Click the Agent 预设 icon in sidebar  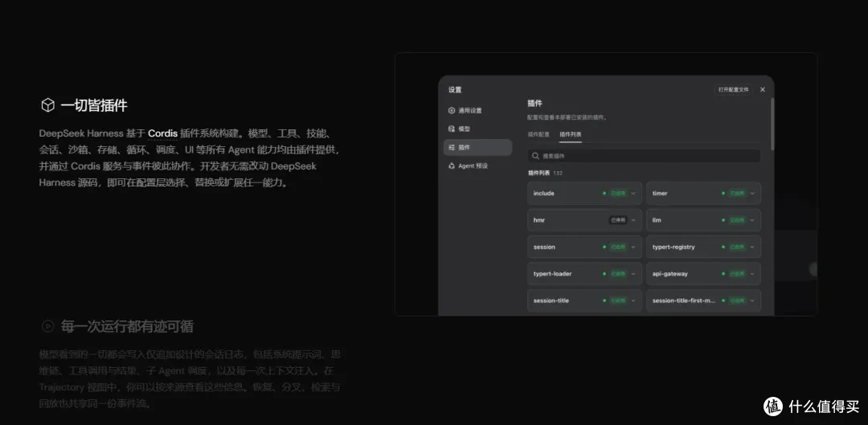[x=452, y=166]
